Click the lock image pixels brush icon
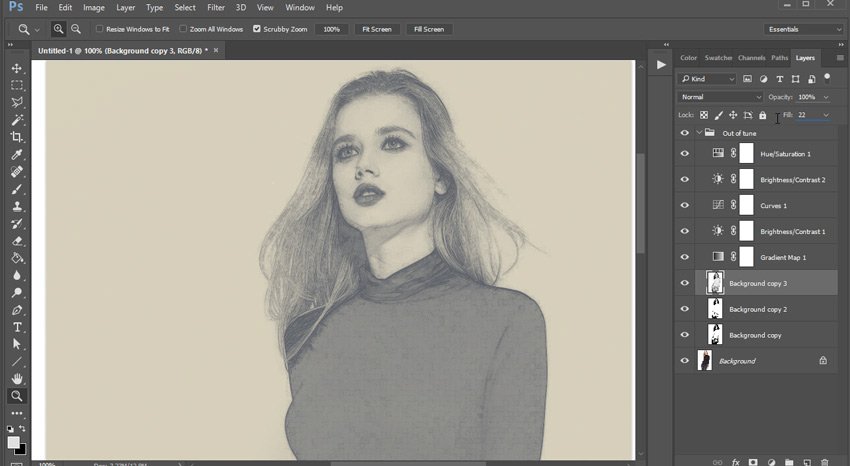The width and height of the screenshot is (850, 466). (718, 115)
